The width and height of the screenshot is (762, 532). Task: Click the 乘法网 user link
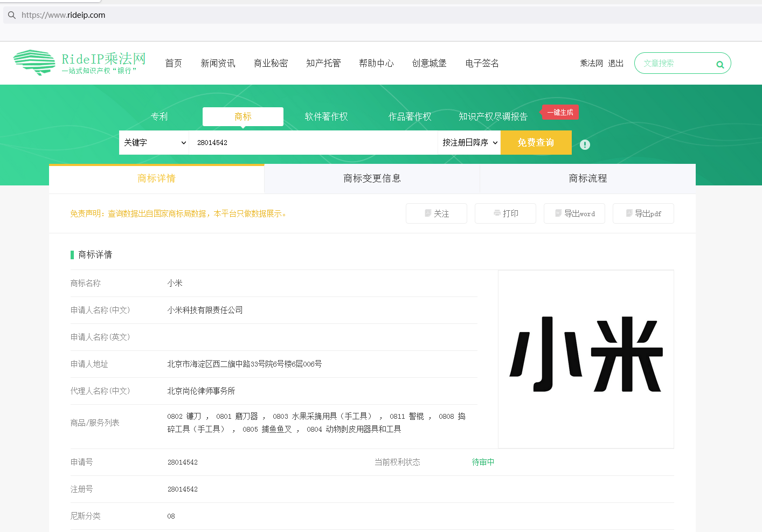592,63
